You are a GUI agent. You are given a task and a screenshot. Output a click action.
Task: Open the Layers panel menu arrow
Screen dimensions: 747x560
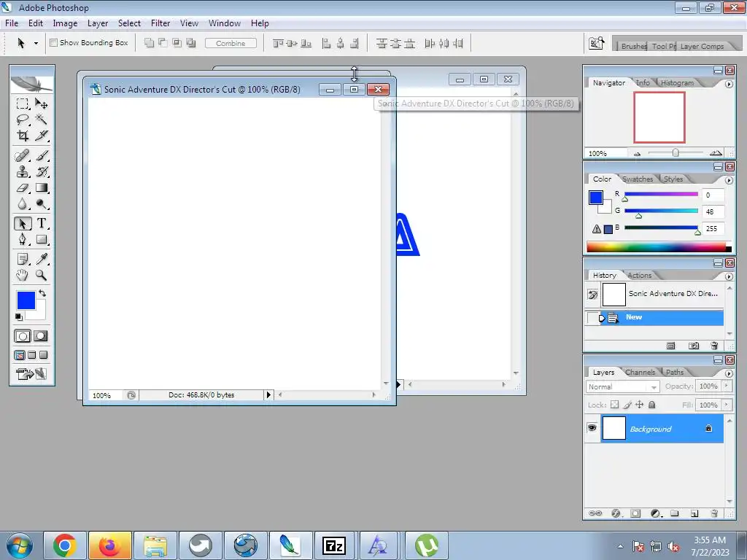[x=729, y=373]
